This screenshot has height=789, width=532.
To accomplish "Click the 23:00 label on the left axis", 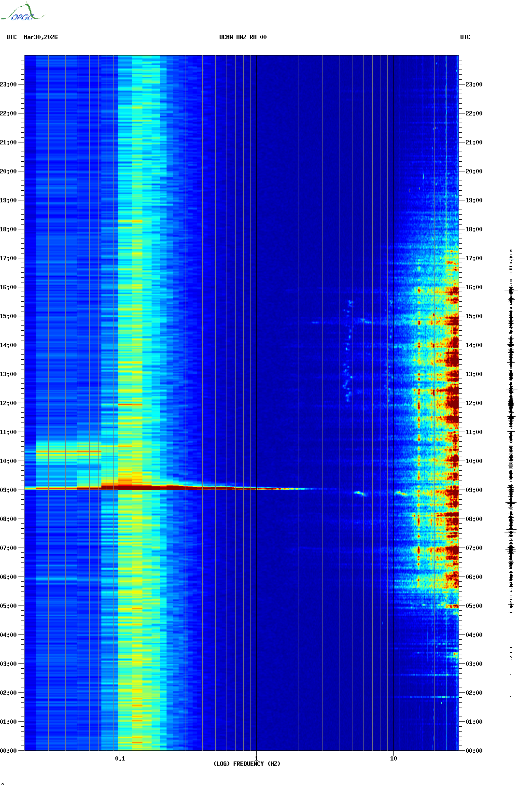I will (x=8, y=85).
